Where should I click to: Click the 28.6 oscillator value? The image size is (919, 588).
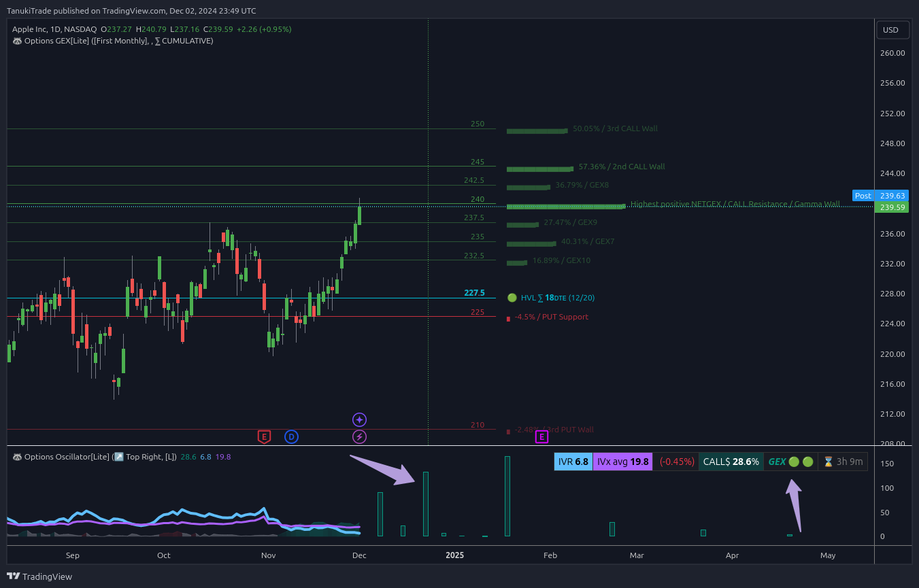188,457
